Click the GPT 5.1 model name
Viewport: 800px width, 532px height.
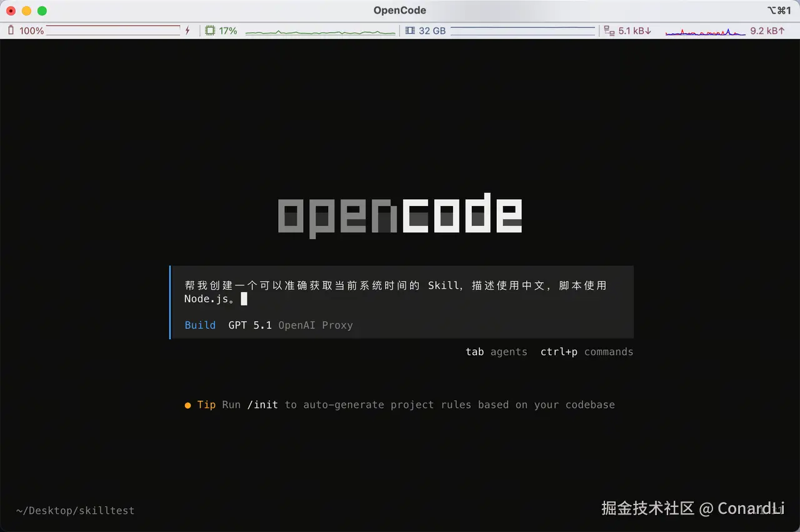tap(250, 325)
